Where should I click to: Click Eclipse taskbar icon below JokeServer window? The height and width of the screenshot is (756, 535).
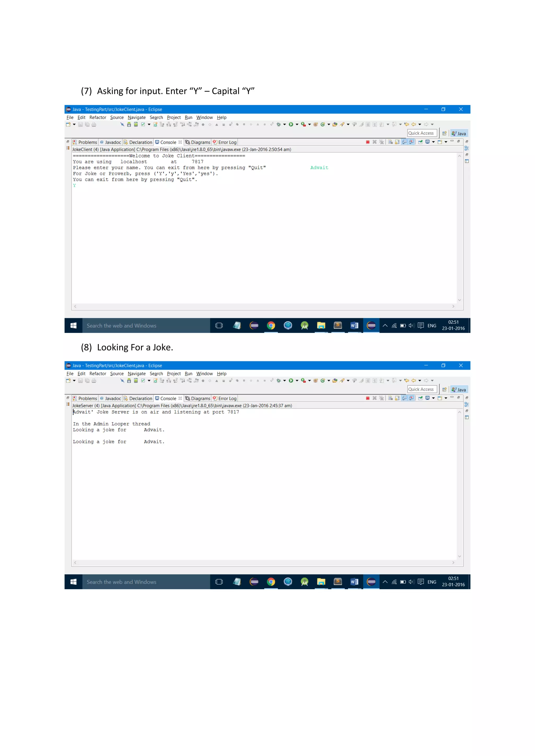click(371, 582)
